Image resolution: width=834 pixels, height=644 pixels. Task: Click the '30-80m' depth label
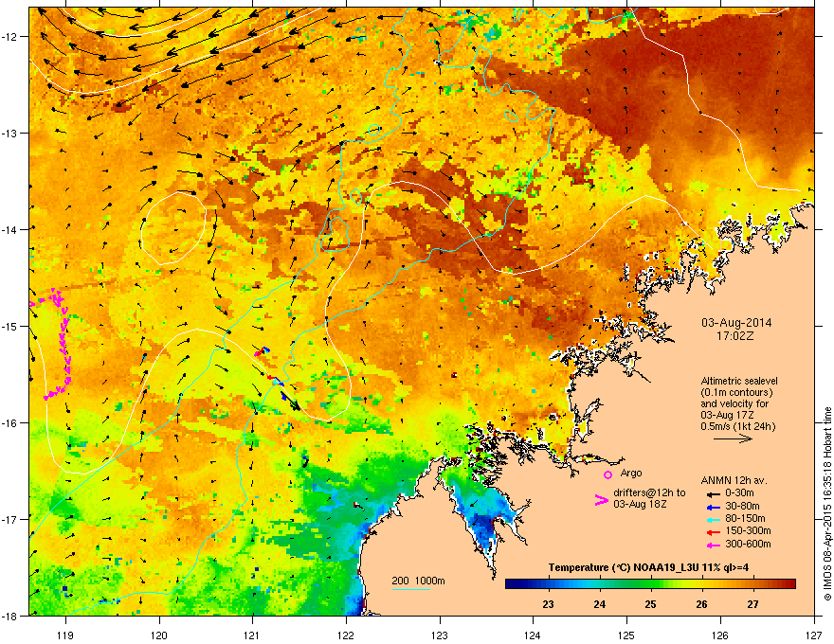(x=742, y=507)
